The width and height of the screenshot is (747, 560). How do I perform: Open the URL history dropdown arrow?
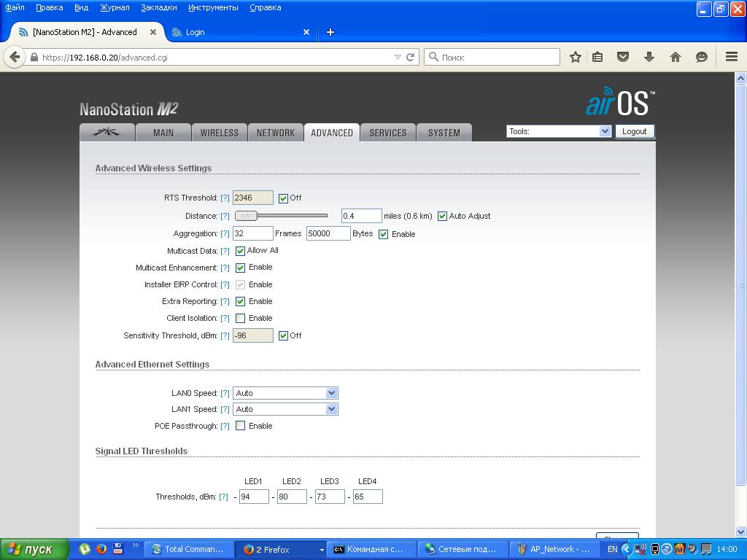tap(398, 57)
